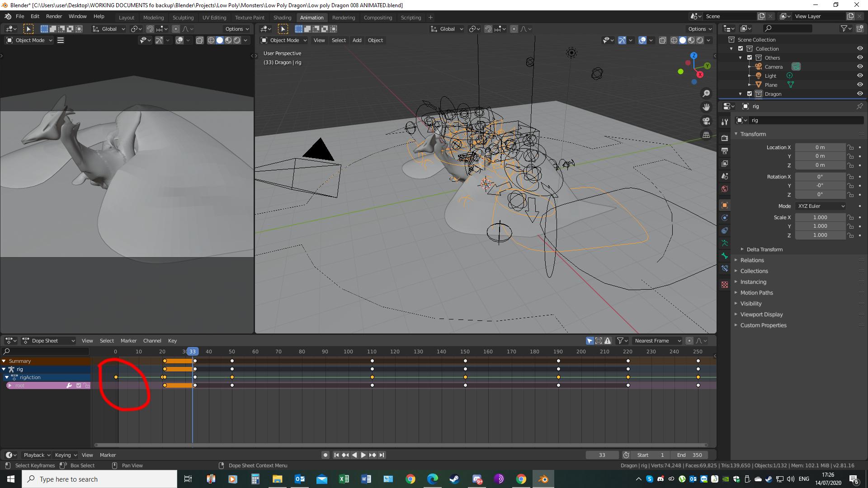Pin the properties editor with the pin icon
This screenshot has width=868, height=488.
pyautogui.click(x=859, y=106)
